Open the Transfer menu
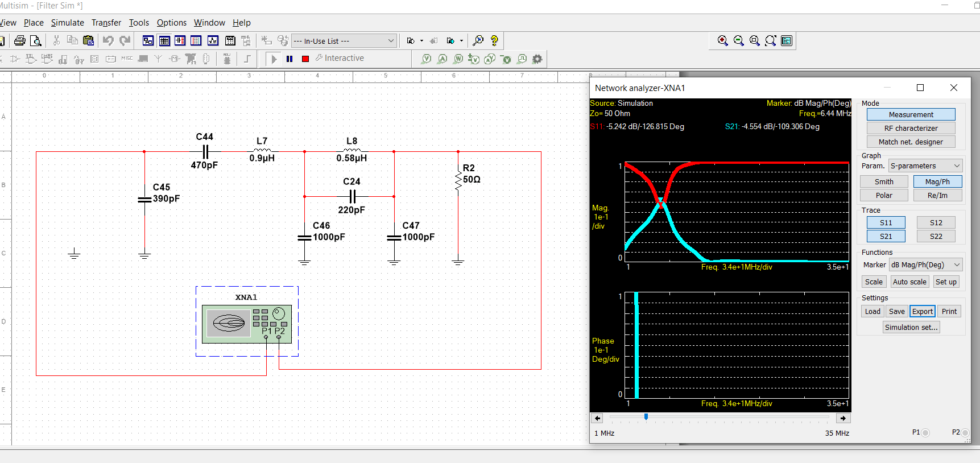The height and width of the screenshot is (463, 980). point(106,23)
